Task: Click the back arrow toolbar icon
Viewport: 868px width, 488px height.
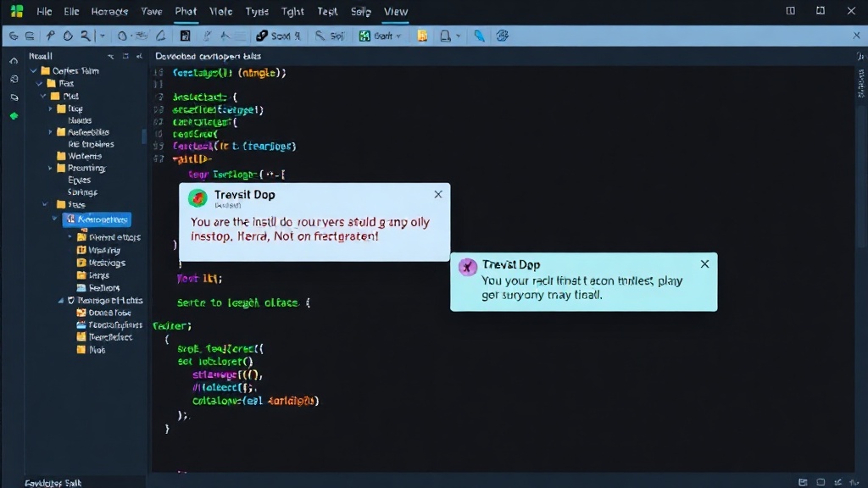Action: pos(14,36)
